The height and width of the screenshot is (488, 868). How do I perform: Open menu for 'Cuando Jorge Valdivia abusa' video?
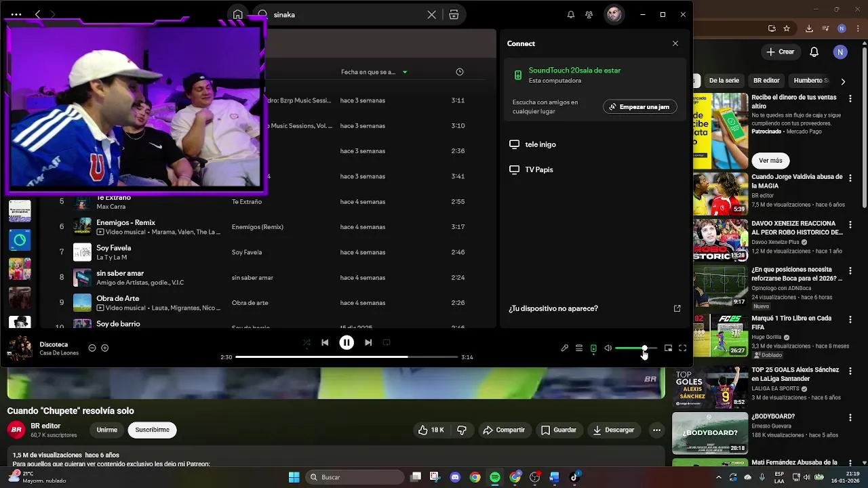point(850,178)
